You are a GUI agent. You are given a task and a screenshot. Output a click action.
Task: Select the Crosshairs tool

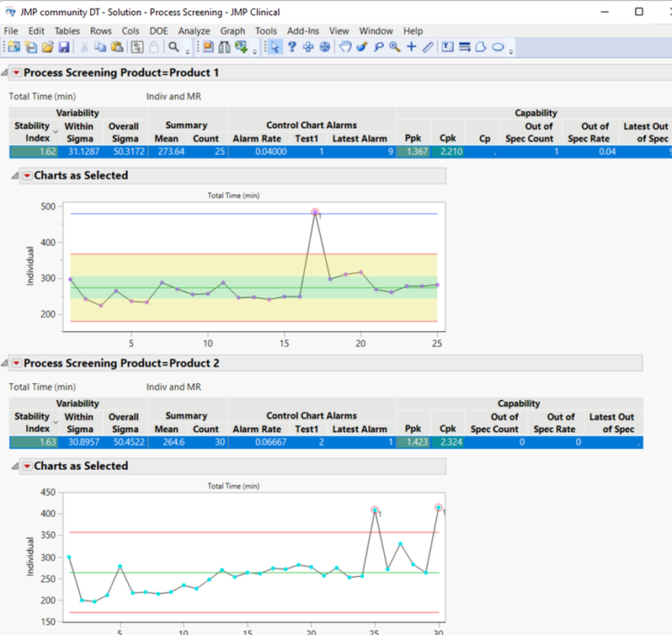[411, 47]
